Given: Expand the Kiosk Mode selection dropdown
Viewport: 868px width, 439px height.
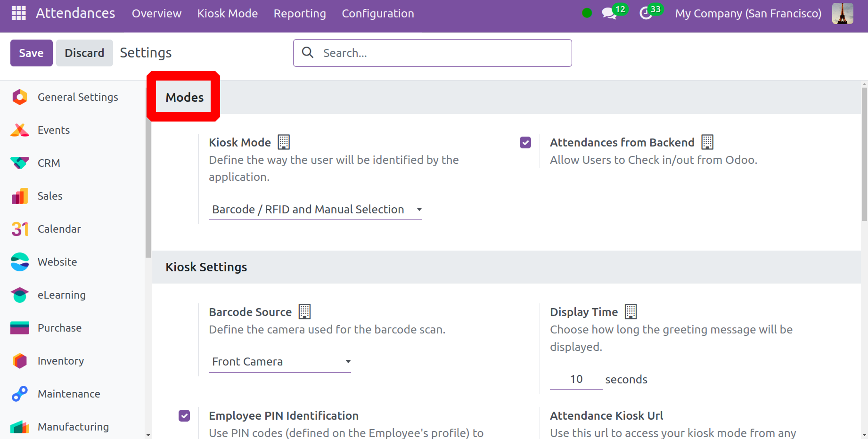Looking at the screenshot, I should (x=315, y=210).
